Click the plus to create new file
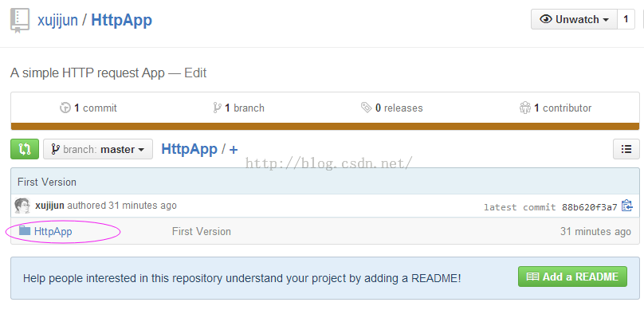This screenshot has height=310, width=644. 234,150
